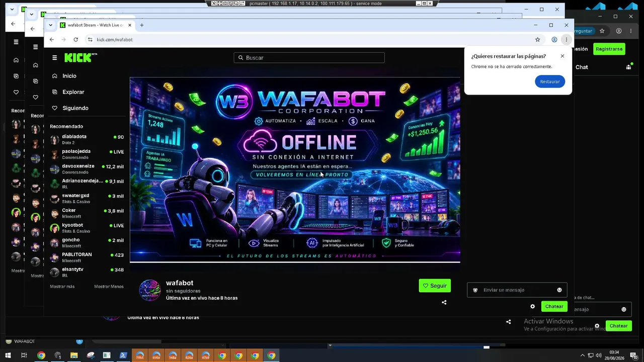Open paolaojedda channel in Recomendado
Viewport: 644px width, 362px height.
87,154
